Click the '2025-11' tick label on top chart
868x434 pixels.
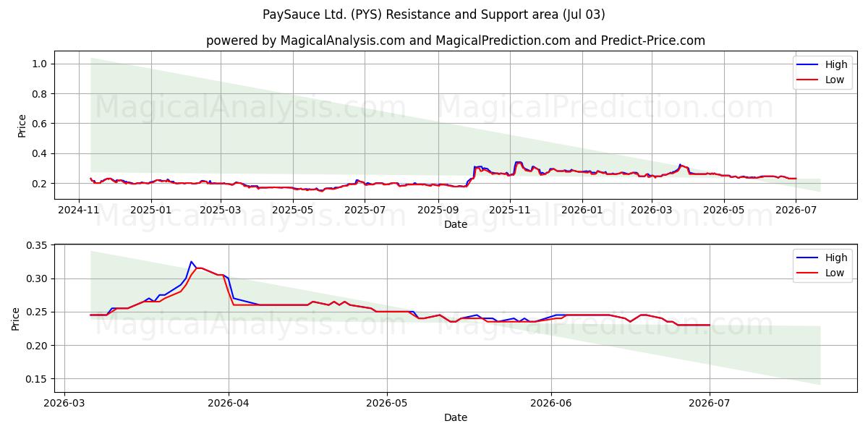pos(509,210)
